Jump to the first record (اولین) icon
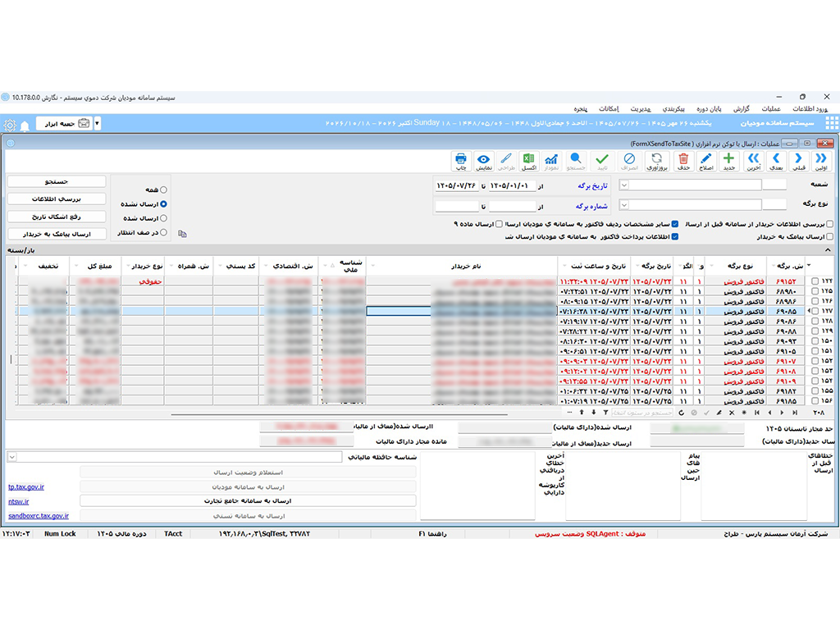Screen dimensions: 840x630 pyautogui.click(x=821, y=161)
